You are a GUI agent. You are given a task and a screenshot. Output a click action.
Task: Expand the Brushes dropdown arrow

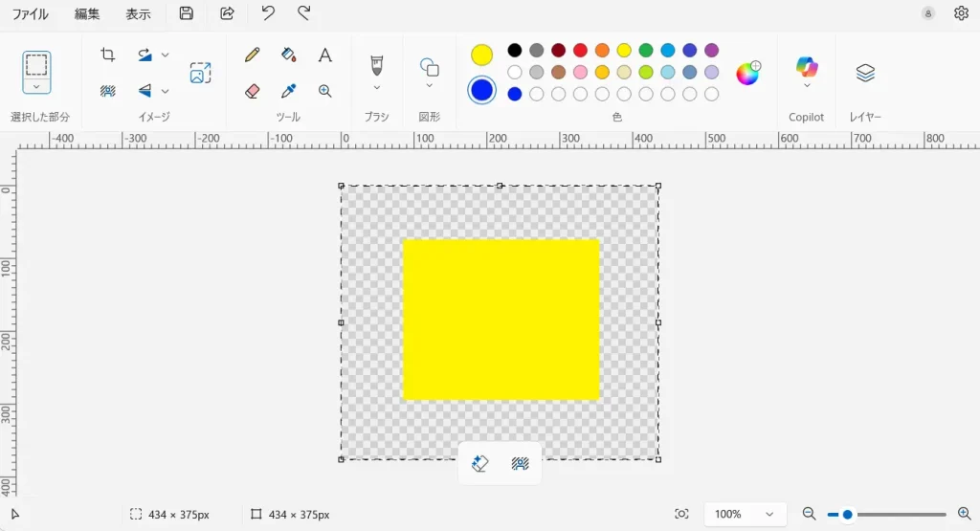click(x=377, y=88)
